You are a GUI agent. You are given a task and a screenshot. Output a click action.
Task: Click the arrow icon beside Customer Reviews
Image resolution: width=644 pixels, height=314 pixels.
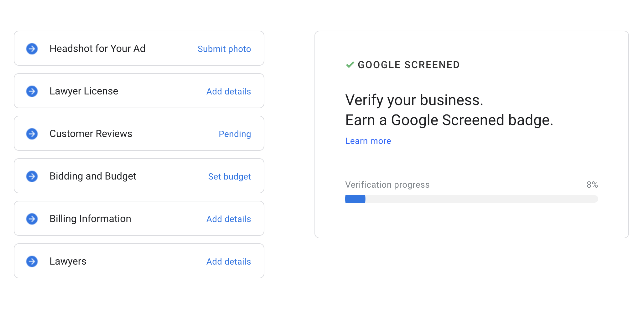coord(32,134)
